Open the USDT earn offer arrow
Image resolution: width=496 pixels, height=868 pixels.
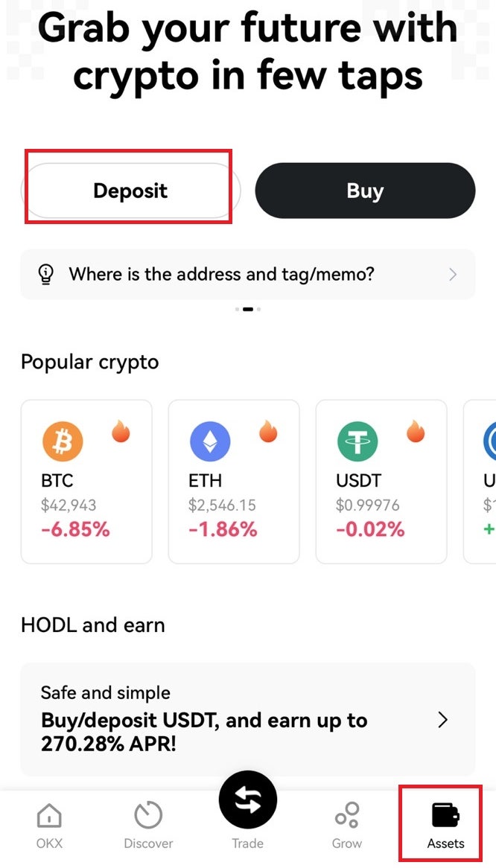(443, 720)
